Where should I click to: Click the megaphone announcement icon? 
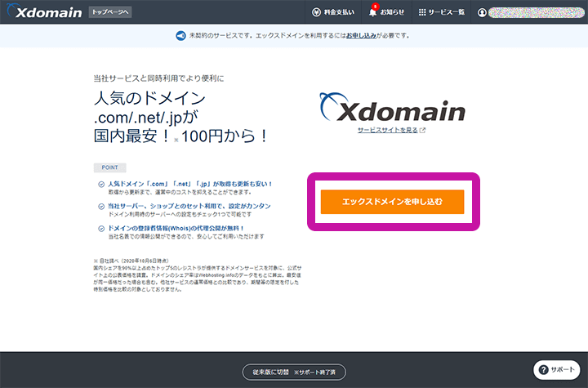[180, 36]
